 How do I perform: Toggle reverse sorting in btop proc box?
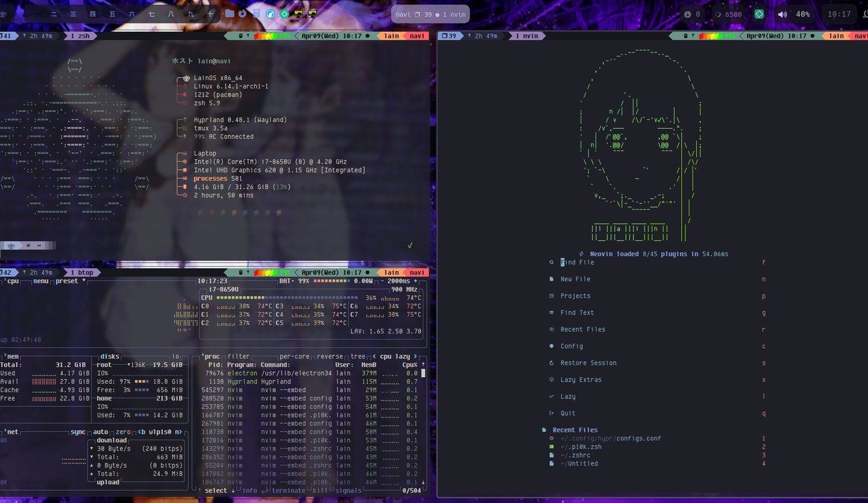coord(330,357)
